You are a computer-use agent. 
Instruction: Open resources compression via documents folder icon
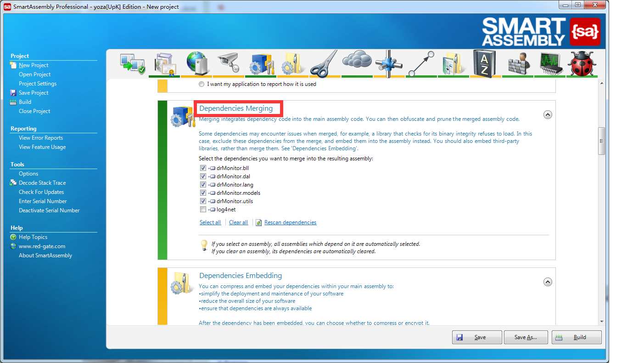coord(454,64)
